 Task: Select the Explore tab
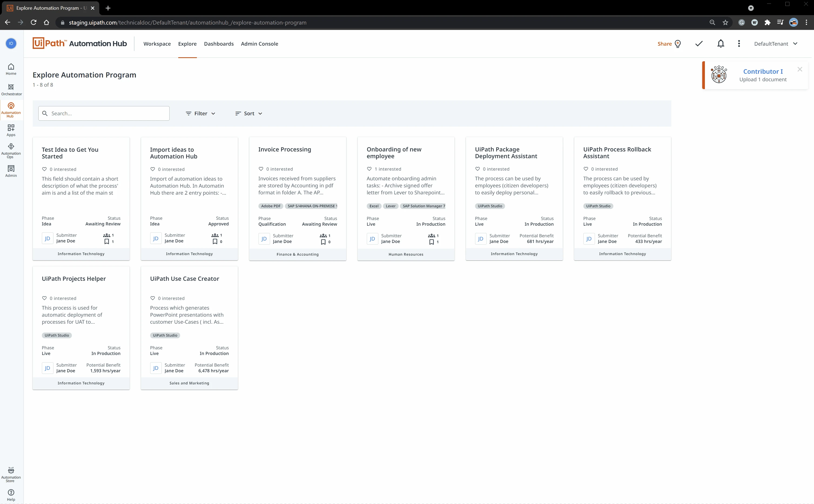click(x=187, y=44)
